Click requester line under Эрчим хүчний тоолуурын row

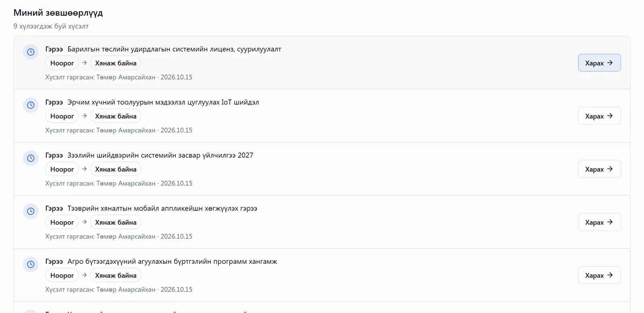click(x=119, y=130)
